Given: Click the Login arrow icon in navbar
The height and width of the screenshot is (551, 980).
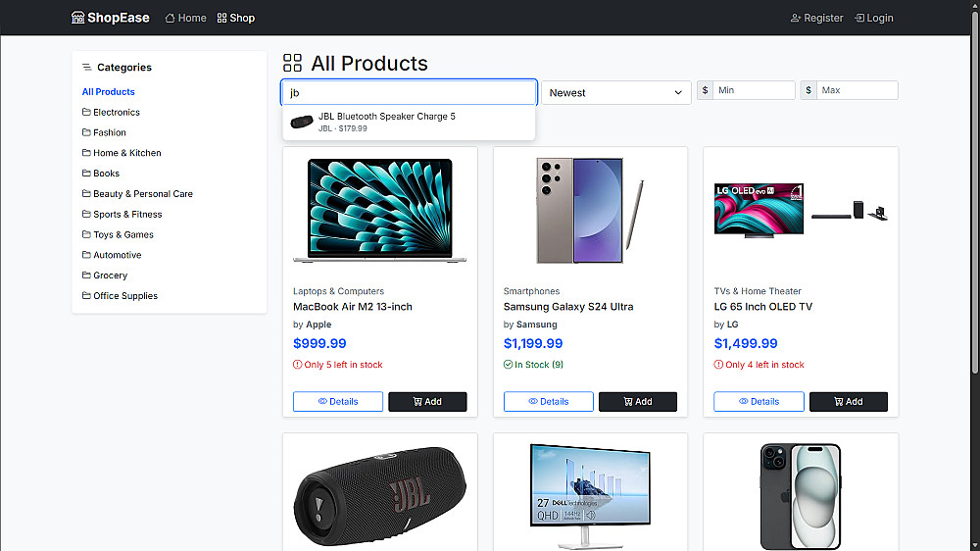Looking at the screenshot, I should (x=859, y=18).
